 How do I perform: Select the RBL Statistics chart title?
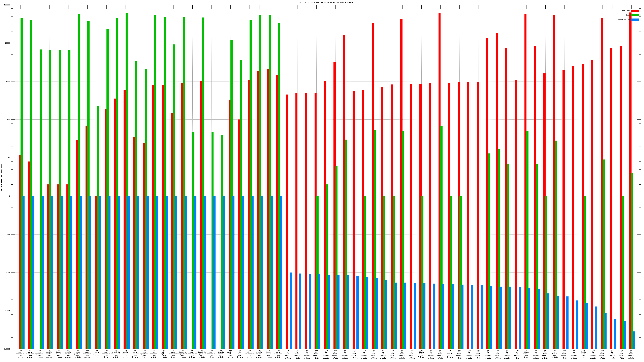(x=325, y=2)
